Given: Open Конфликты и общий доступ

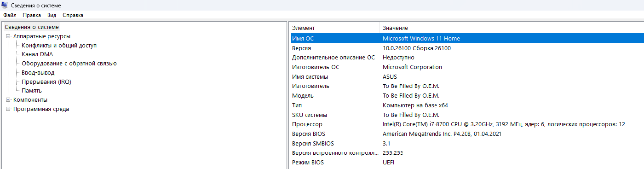Looking at the screenshot, I should pyautogui.click(x=59, y=45).
